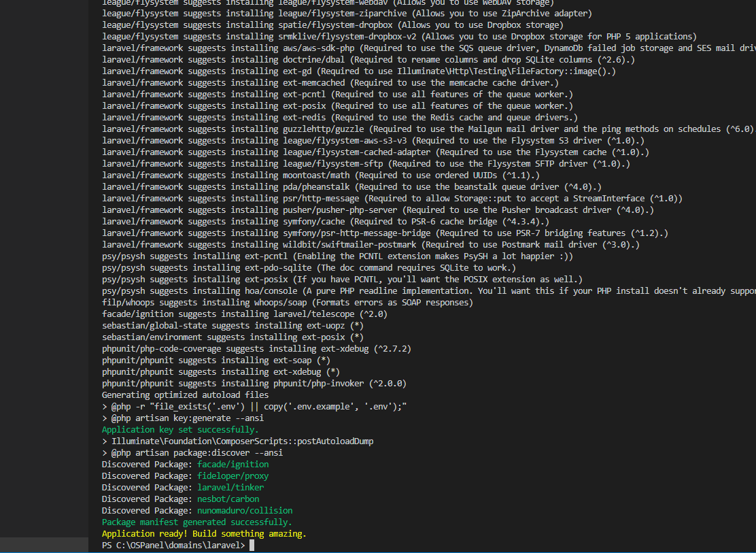Click the "guzzlehttp/guzzle" Mailgun driver line
The image size is (756, 553).
428,129
